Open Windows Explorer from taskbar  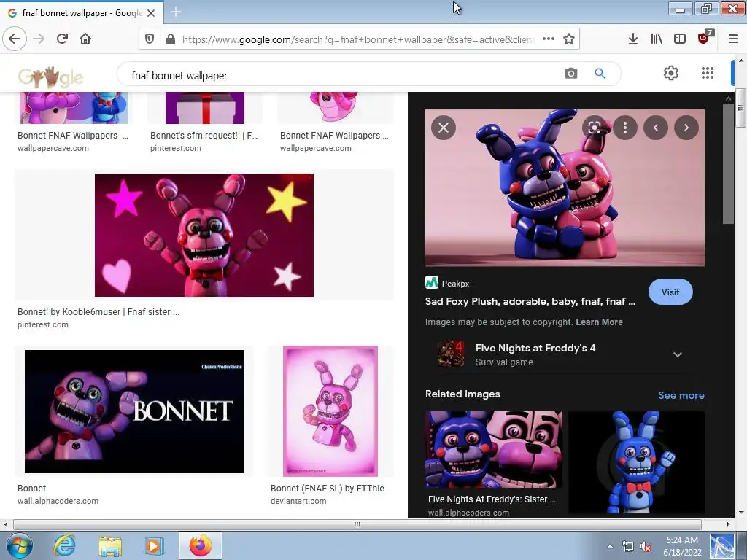[110, 546]
